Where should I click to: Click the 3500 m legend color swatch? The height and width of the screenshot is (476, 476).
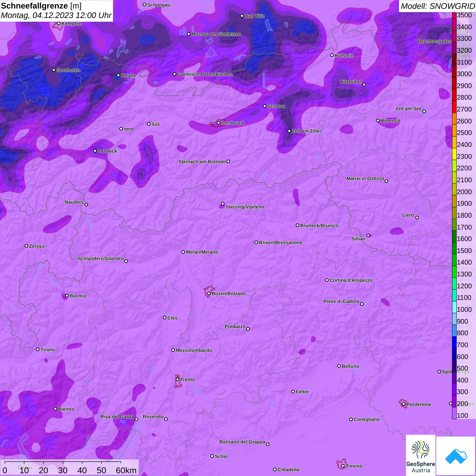[454, 15]
